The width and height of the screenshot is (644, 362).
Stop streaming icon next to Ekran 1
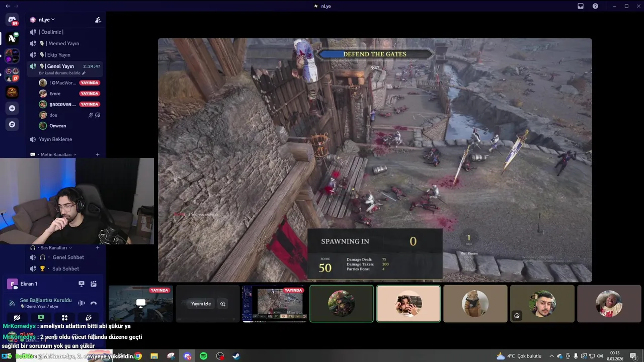pyautogui.click(x=82, y=284)
